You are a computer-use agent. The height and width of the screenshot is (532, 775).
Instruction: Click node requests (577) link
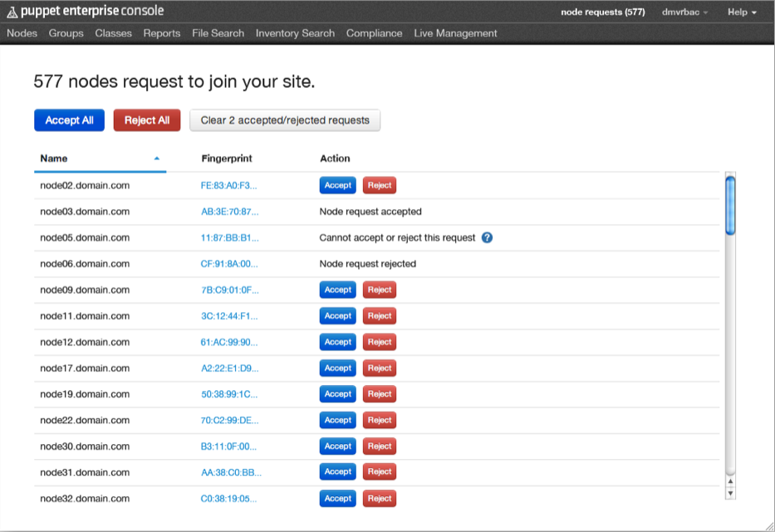point(602,12)
